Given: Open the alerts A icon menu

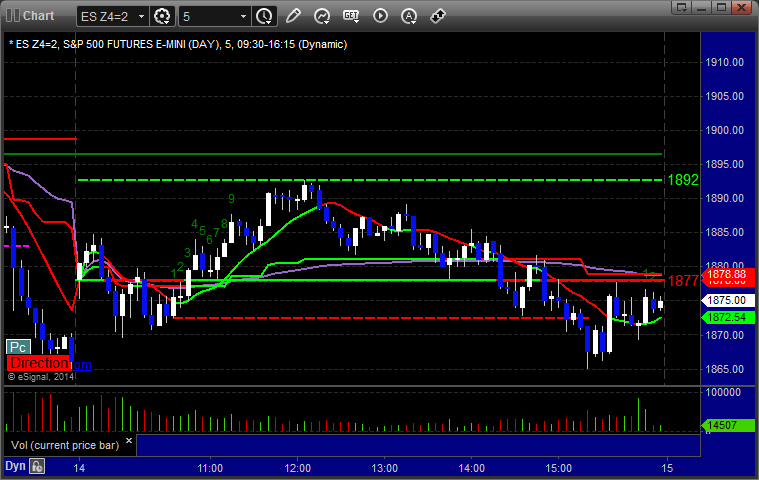Looking at the screenshot, I should 409,16.
